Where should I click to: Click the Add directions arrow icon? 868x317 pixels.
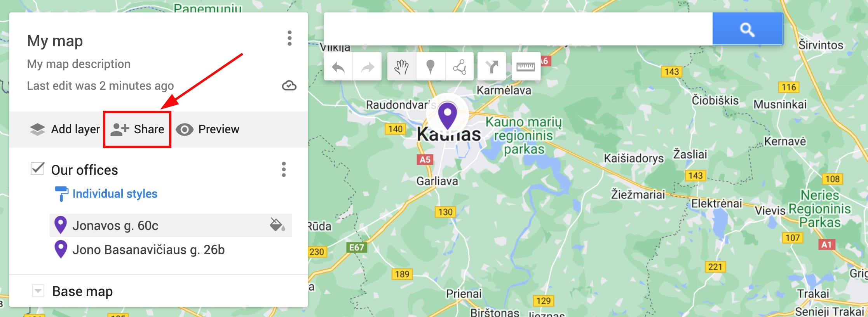[x=492, y=67]
